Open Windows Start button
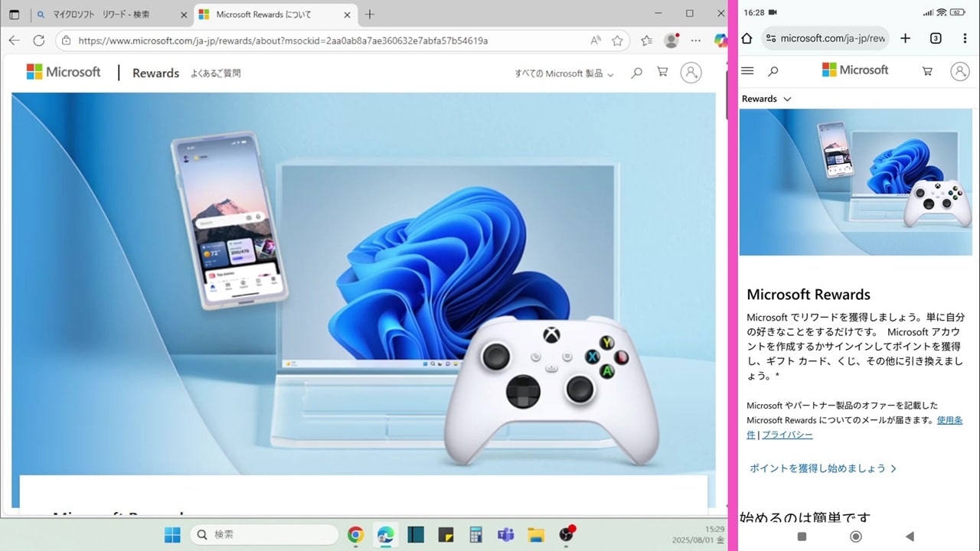 click(172, 535)
